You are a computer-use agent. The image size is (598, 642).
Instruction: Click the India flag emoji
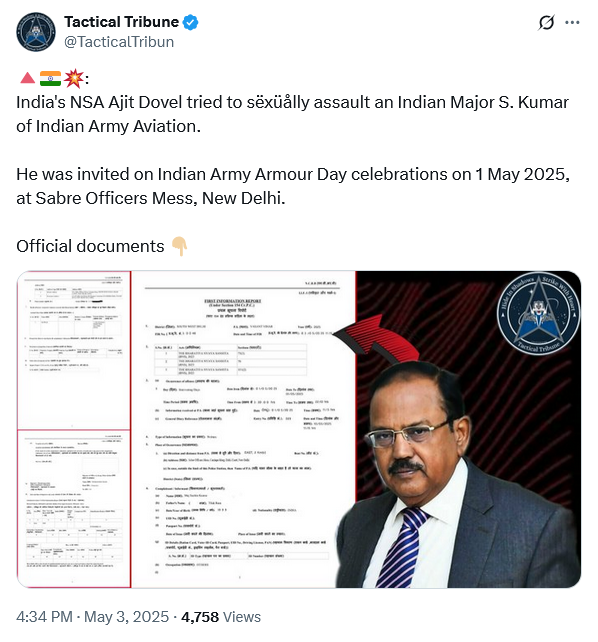pos(50,78)
